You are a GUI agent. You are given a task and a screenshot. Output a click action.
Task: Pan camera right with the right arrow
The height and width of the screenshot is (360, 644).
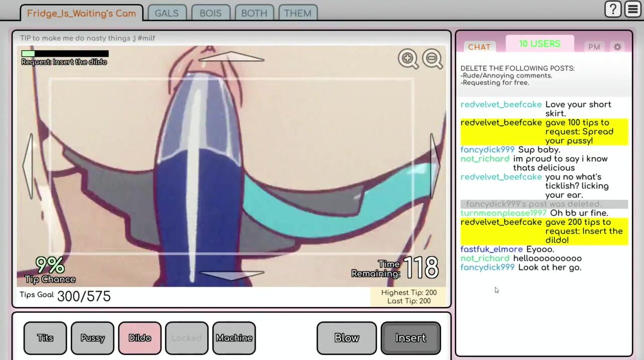click(435, 166)
